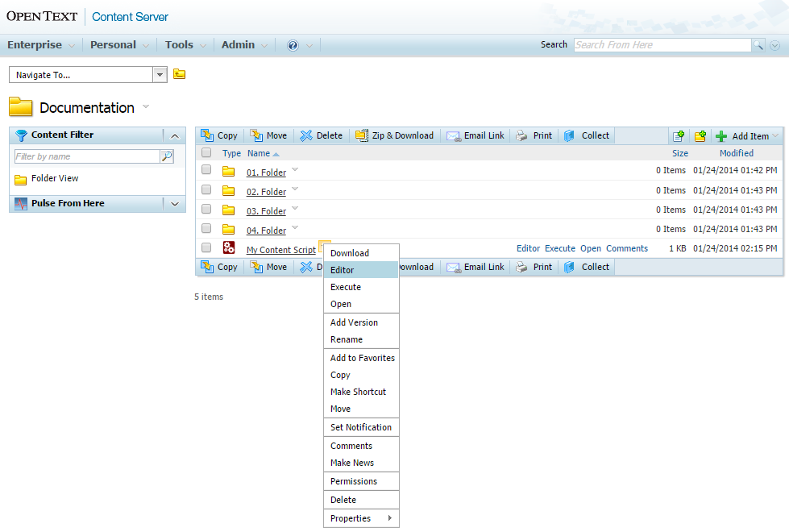Click the Execute link in script row
The height and width of the screenshot is (532, 789).
[560, 249]
